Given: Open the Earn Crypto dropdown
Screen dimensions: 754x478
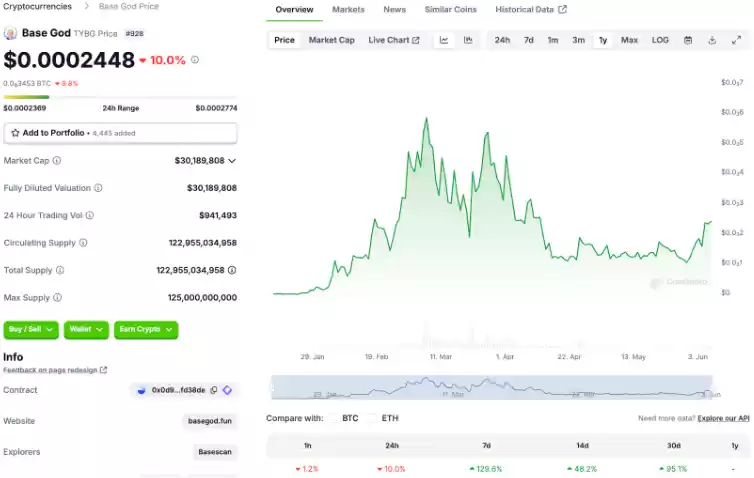Looking at the screenshot, I should tap(145, 329).
